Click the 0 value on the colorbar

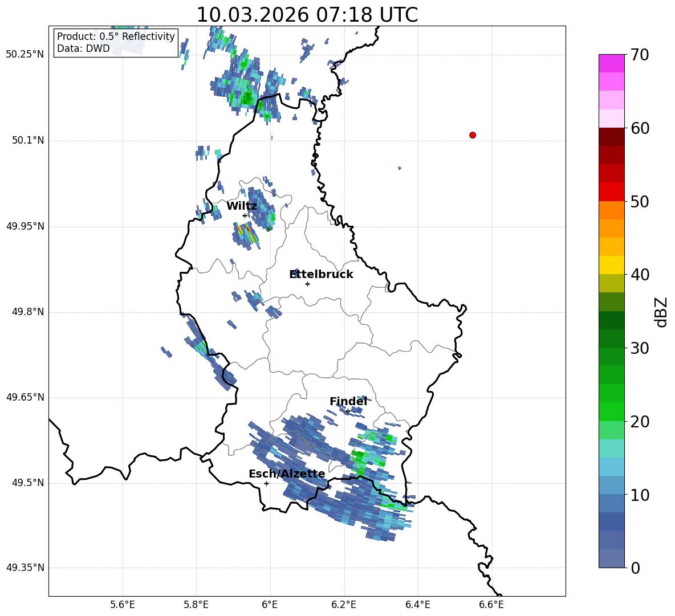click(x=635, y=568)
